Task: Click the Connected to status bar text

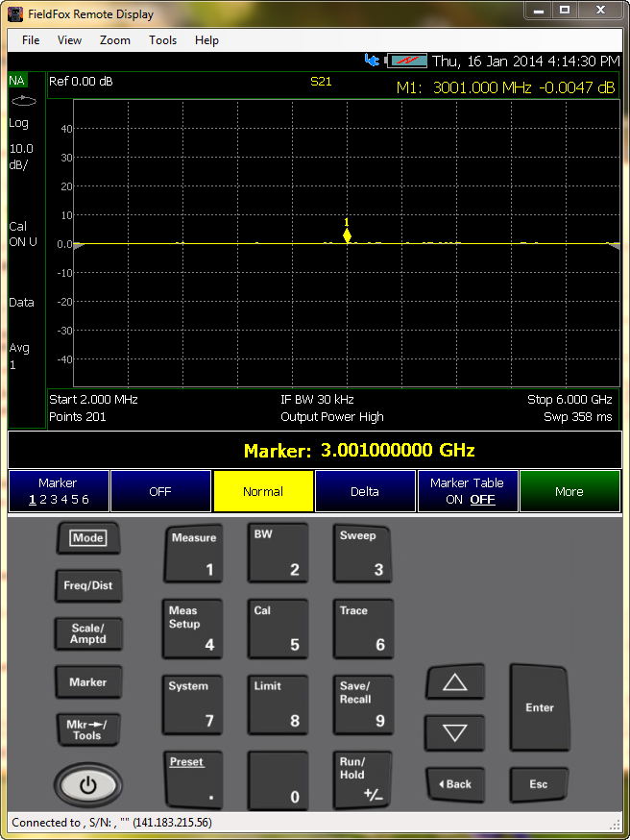Action: click(x=111, y=823)
